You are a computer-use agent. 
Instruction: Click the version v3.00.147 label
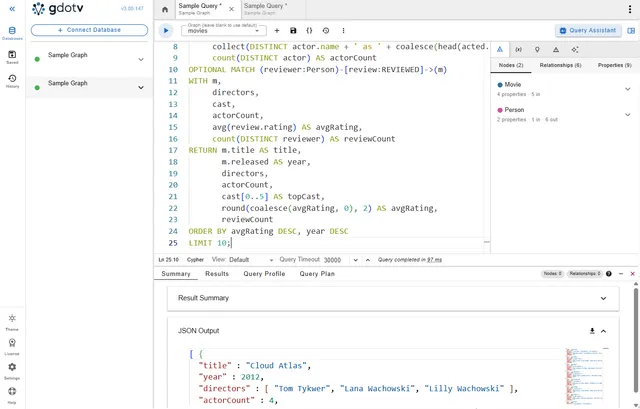(132, 9)
